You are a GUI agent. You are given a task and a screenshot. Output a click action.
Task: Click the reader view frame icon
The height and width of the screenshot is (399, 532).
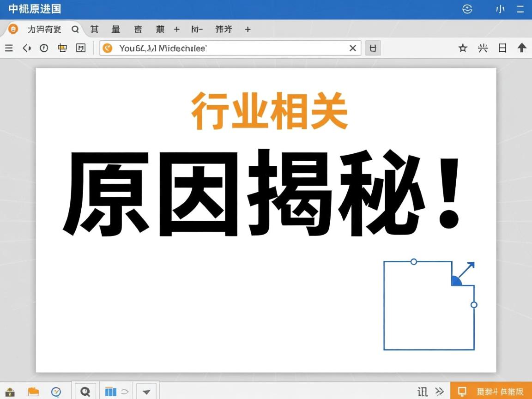pyautogui.click(x=80, y=48)
